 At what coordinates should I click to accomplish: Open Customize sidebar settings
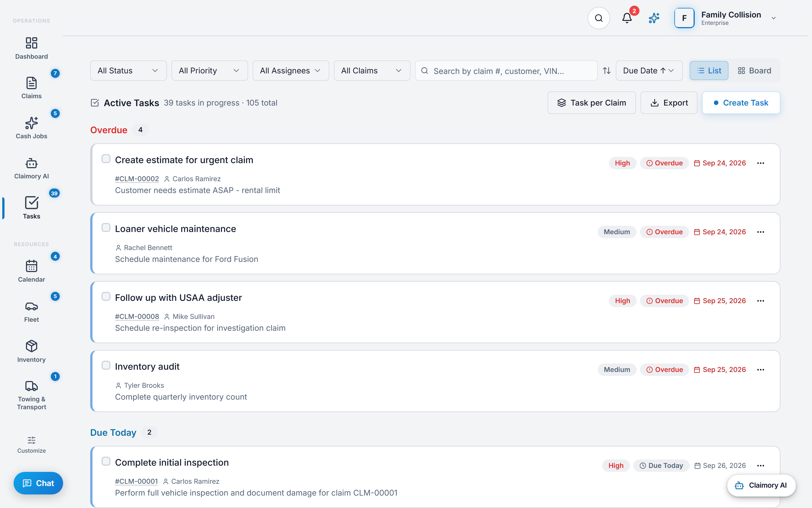[32, 444]
